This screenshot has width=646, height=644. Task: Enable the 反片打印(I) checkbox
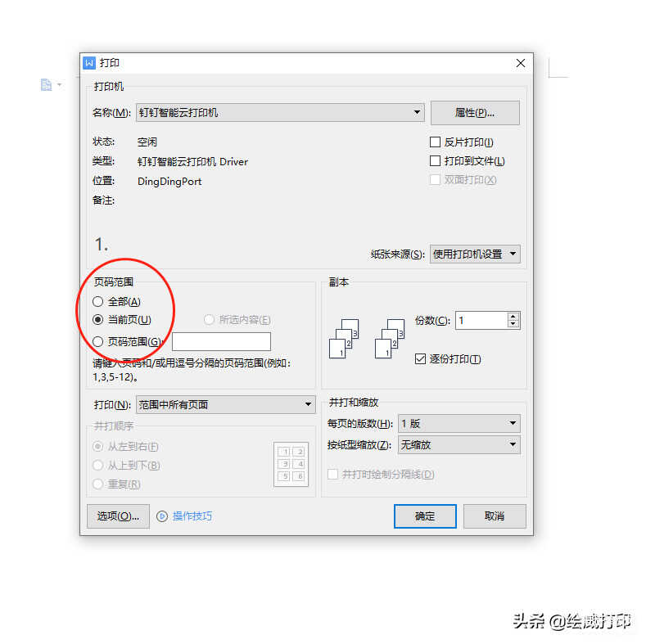coord(435,142)
